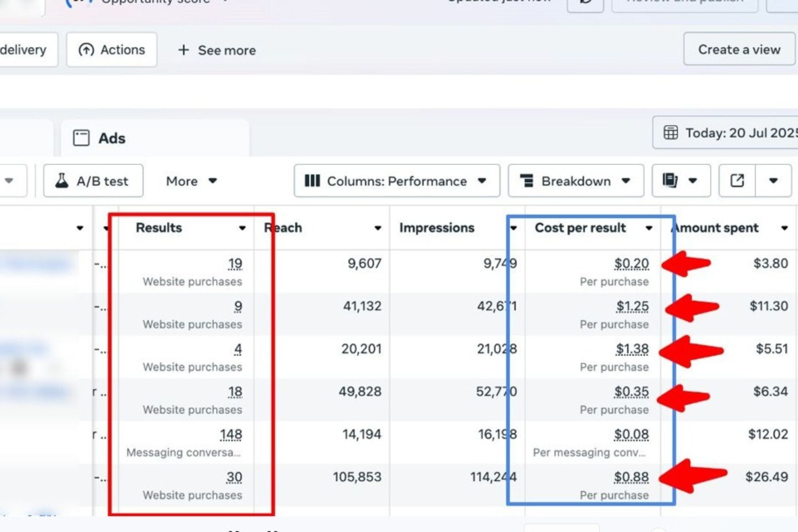Screen dimensions: 798x532
Task: Click the Results column header arrow
Action: pyautogui.click(x=242, y=228)
